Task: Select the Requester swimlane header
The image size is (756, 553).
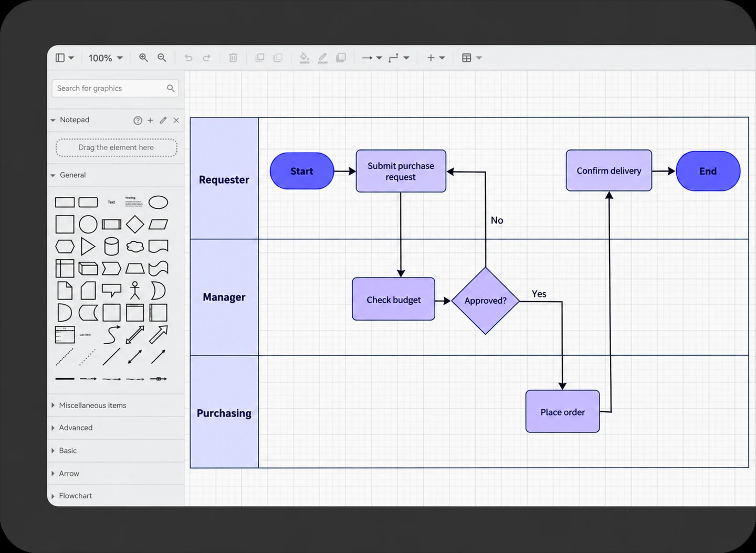Action: coord(224,178)
